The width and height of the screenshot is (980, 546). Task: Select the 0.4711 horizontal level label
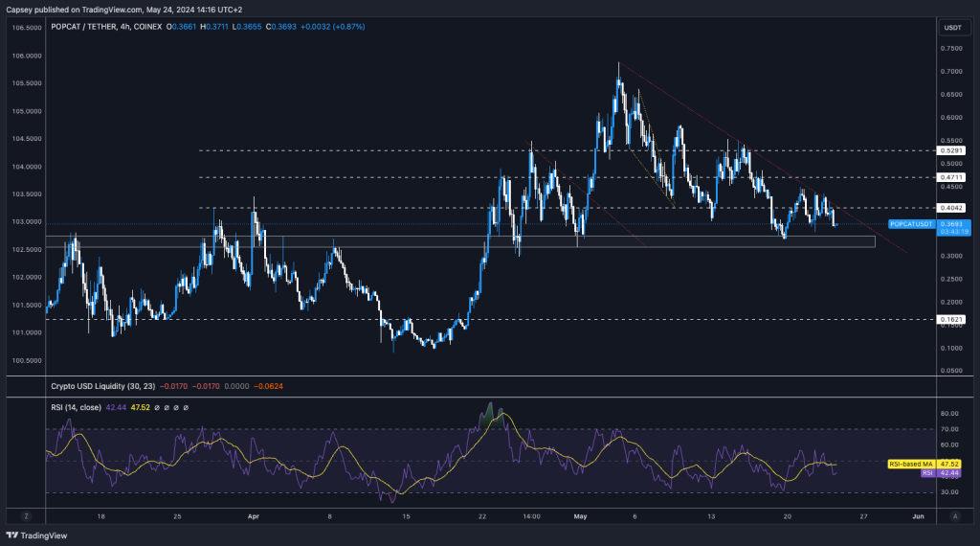pos(952,177)
